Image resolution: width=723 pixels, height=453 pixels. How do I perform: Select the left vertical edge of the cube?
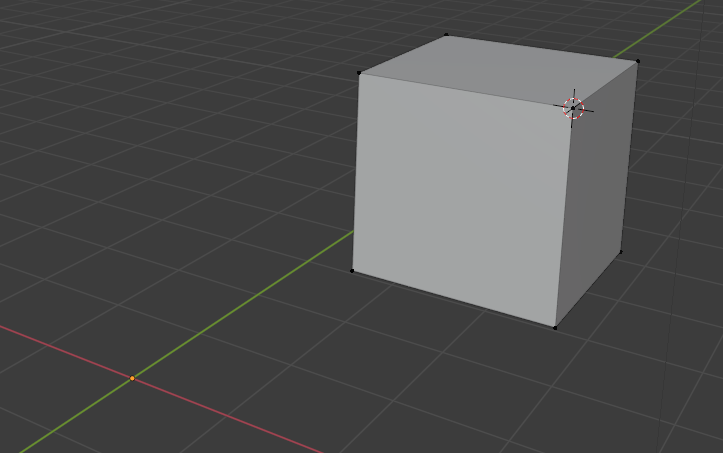(356, 172)
